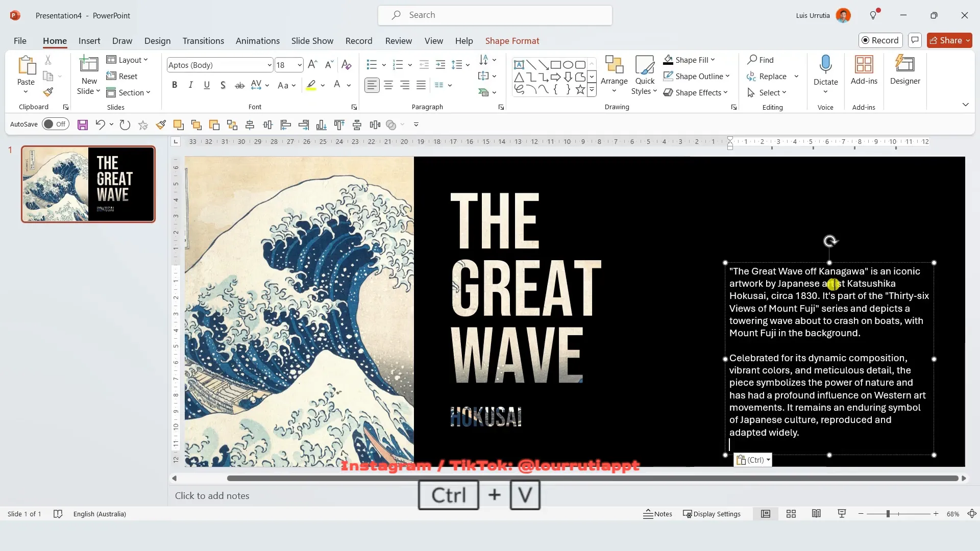This screenshot has width=980, height=551.
Task: Click the Cut scissors icon
Action: pos(48,60)
